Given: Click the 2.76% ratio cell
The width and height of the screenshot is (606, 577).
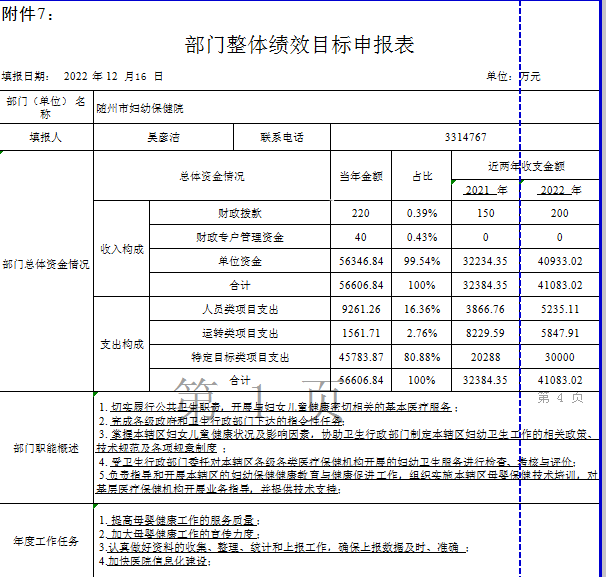Looking at the screenshot, I should (422, 333).
